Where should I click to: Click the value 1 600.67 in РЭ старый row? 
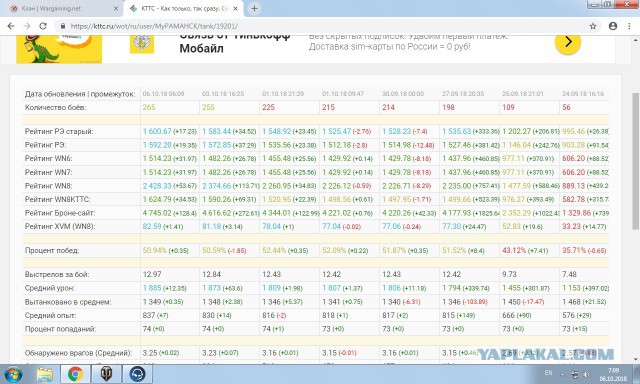157,131
